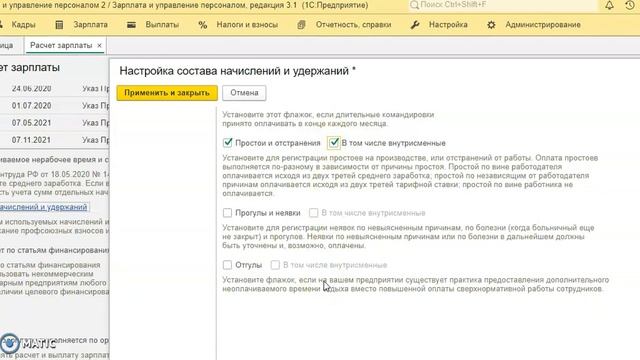Open the Администрирование section

pos(543,25)
